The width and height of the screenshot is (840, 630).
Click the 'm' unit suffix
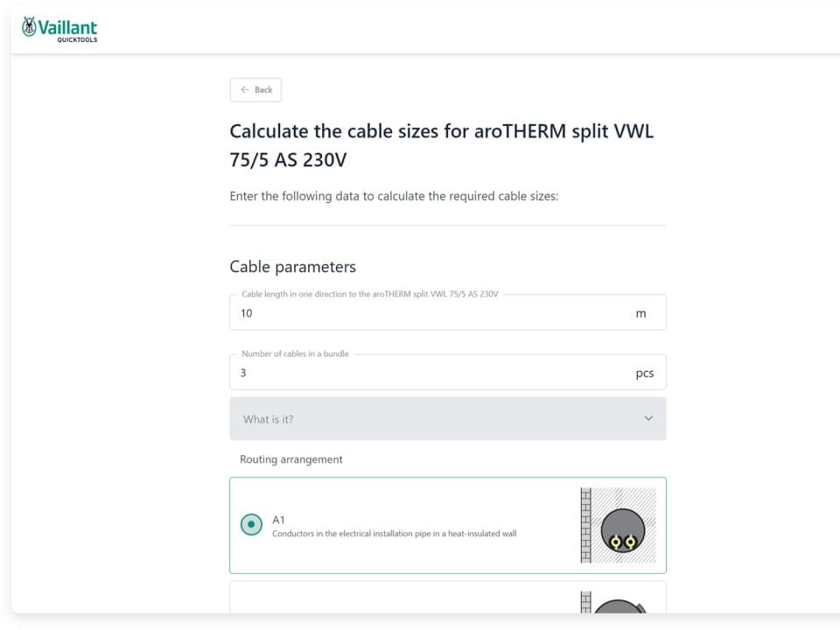click(640, 314)
